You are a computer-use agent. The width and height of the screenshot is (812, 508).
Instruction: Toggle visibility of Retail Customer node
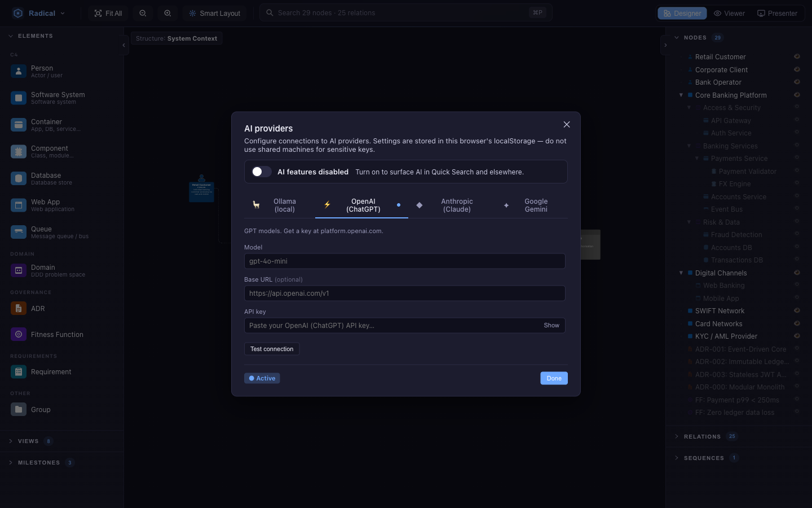point(797,56)
